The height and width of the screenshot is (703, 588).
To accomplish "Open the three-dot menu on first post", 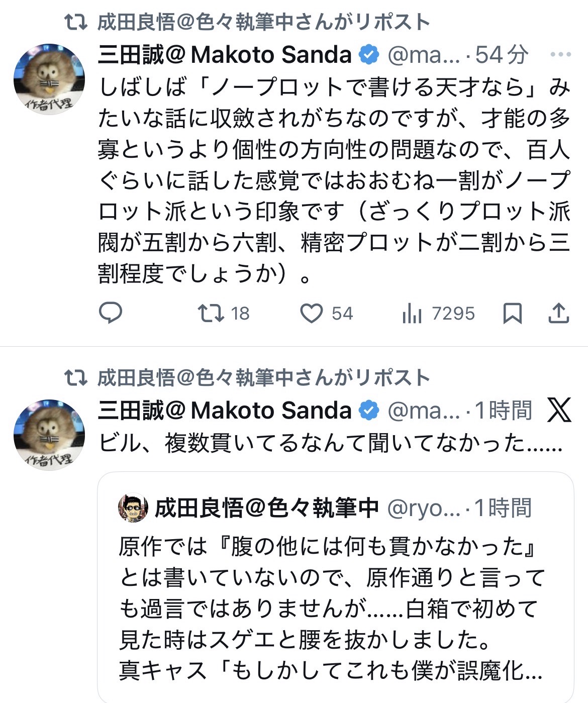I will [560, 54].
